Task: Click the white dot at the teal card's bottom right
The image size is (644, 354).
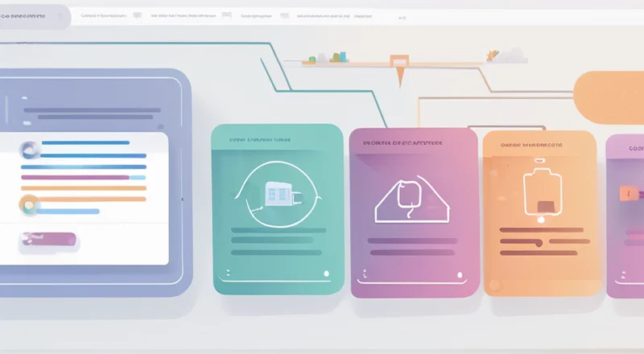Action: click(x=326, y=274)
